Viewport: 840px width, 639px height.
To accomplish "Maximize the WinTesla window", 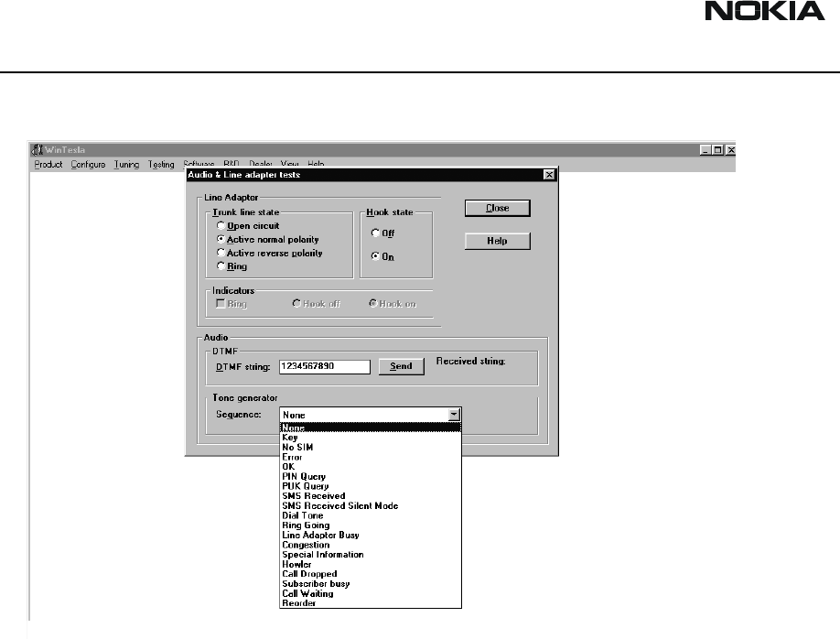I will 718,150.
